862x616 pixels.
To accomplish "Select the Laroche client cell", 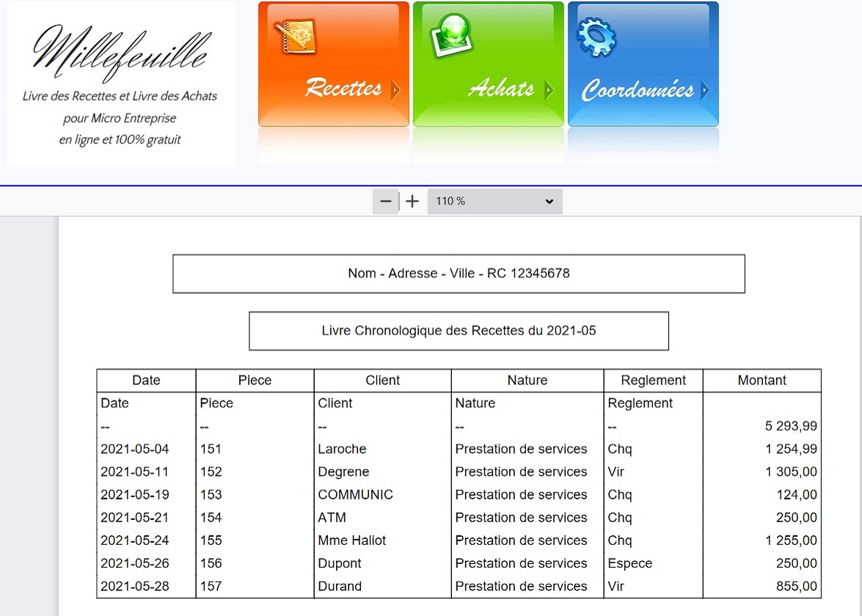I will pyautogui.click(x=342, y=449).
